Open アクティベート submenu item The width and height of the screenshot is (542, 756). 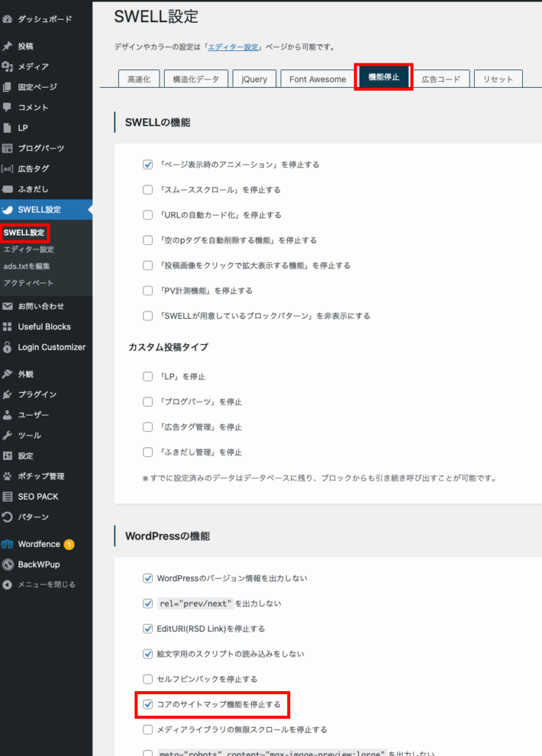(29, 283)
